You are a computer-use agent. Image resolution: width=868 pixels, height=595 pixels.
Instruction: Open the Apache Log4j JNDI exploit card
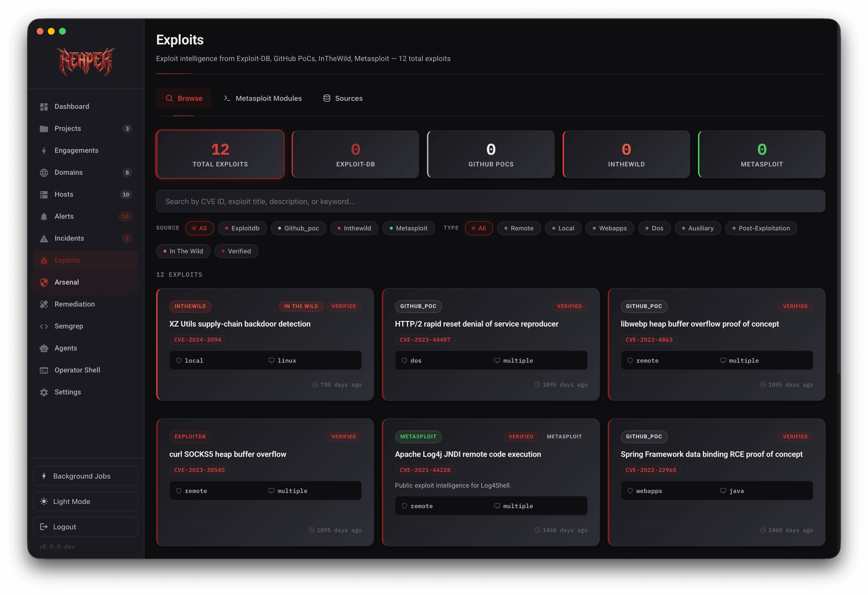click(x=491, y=482)
